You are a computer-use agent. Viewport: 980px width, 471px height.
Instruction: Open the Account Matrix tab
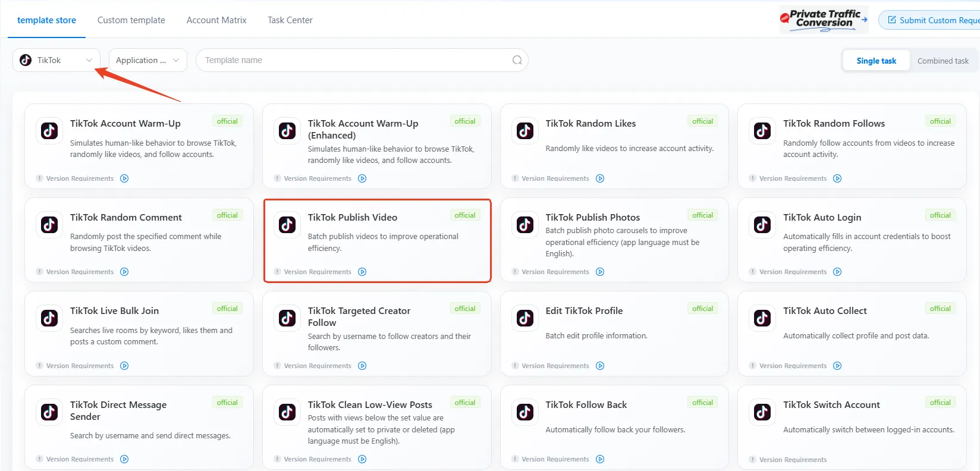tap(216, 20)
